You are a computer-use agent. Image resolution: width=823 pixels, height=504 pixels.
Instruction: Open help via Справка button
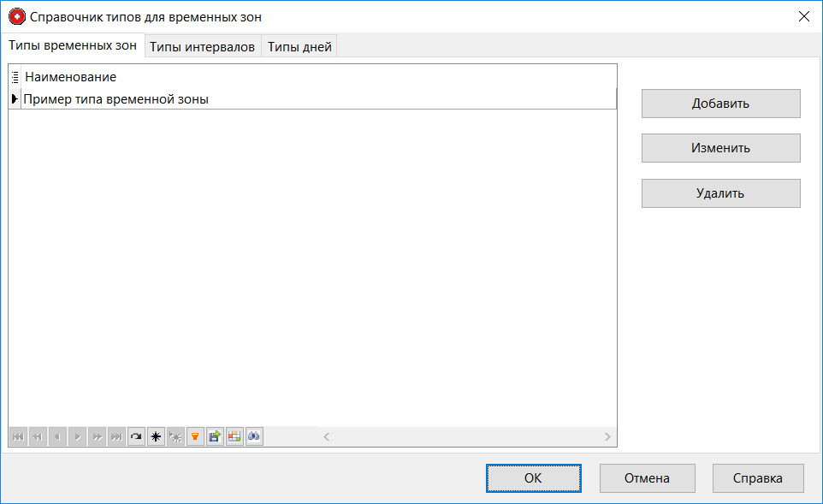tap(757, 478)
